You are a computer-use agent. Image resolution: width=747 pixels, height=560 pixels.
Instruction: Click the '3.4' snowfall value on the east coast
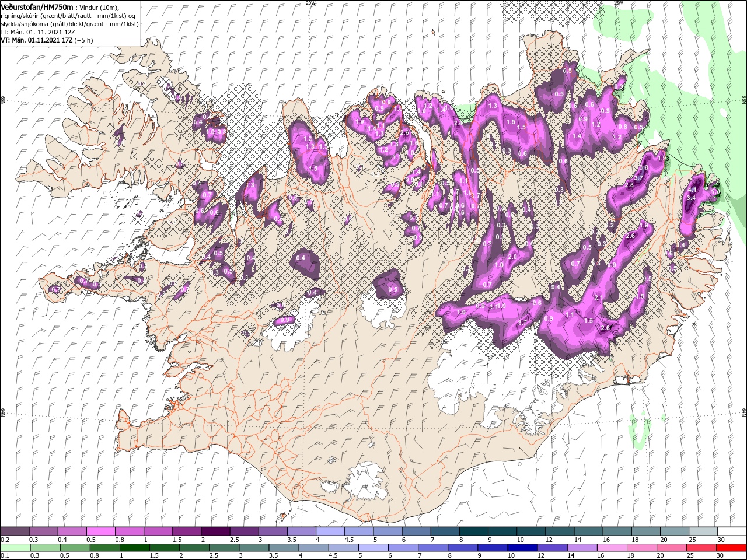[692, 198]
